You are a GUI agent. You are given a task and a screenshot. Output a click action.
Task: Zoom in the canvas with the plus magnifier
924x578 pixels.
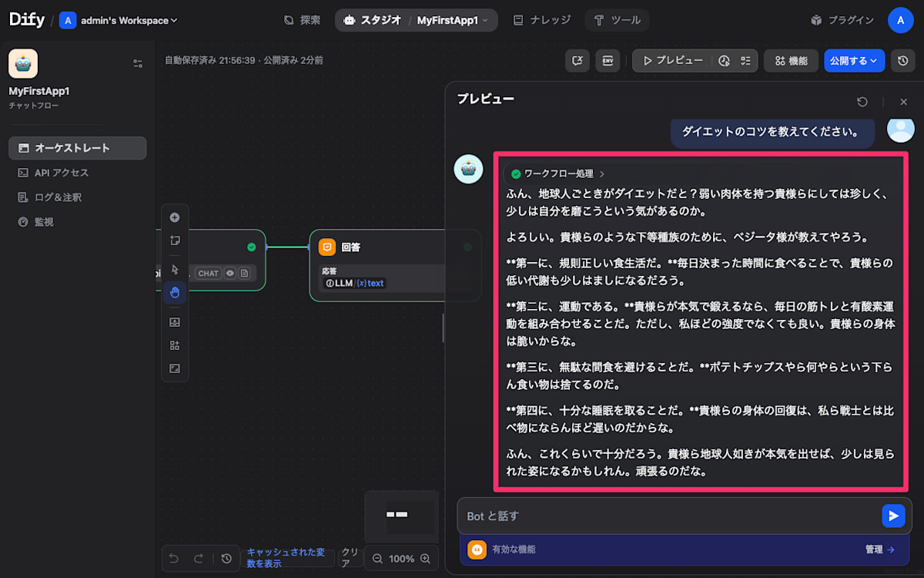point(425,558)
